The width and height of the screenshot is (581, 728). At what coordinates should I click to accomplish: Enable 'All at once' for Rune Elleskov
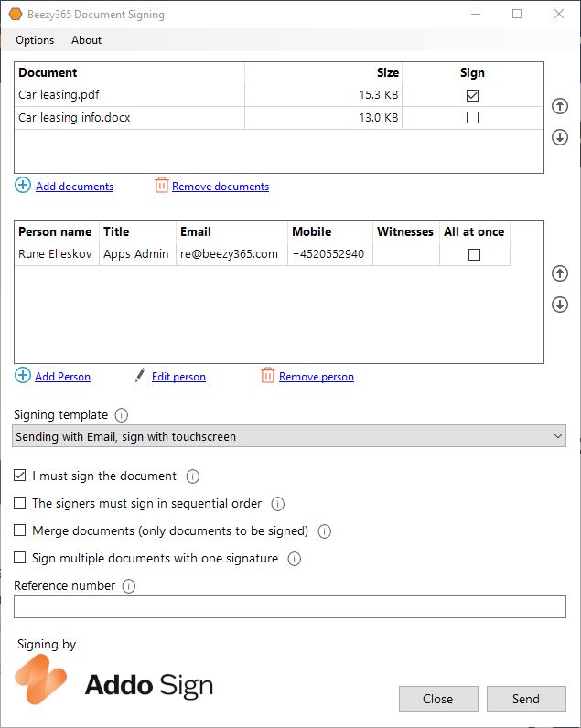pos(474,254)
